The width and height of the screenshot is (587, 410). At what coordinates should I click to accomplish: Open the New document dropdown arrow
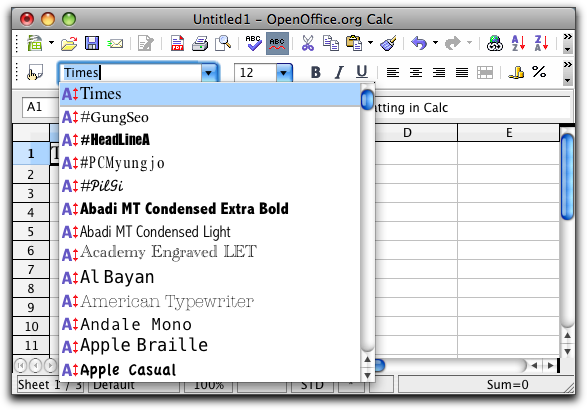tap(51, 43)
